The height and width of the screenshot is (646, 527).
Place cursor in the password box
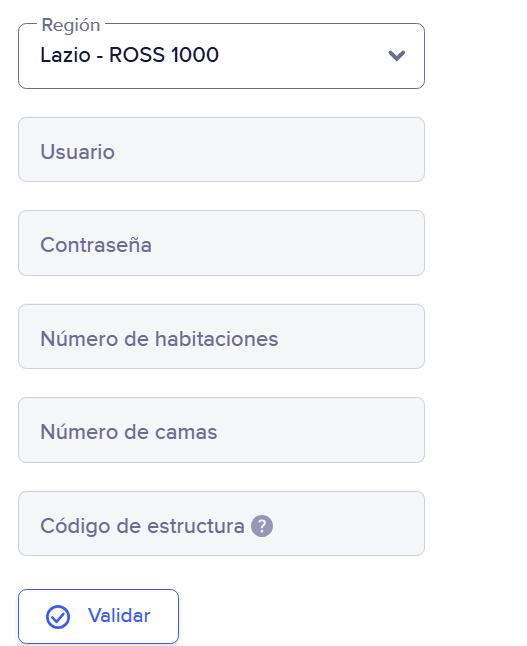(x=221, y=243)
